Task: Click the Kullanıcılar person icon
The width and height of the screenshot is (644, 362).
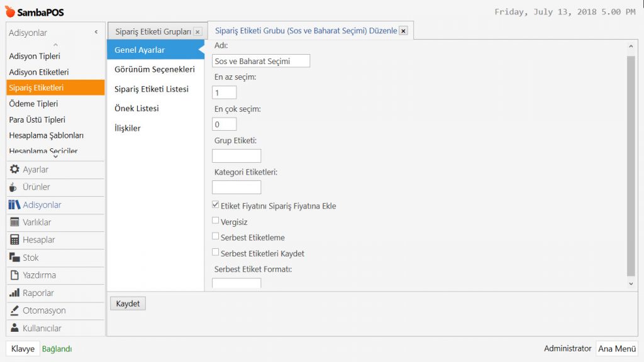Action: 14,328
